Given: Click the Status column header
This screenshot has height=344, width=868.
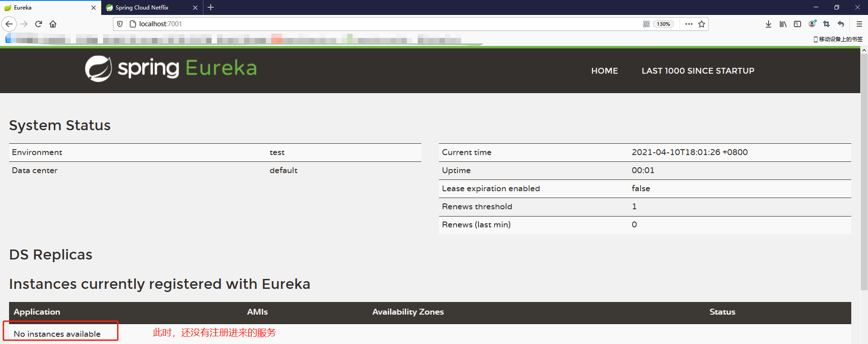Looking at the screenshot, I should pyautogui.click(x=722, y=312).
